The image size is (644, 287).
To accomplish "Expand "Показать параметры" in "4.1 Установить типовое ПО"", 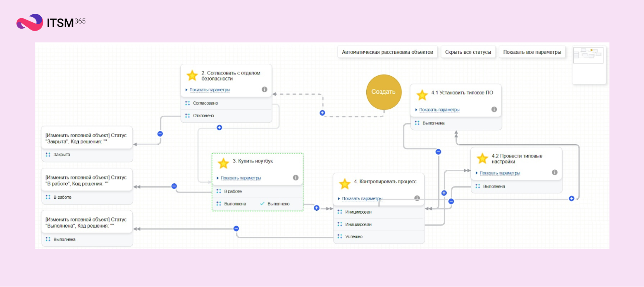I will [439, 110].
